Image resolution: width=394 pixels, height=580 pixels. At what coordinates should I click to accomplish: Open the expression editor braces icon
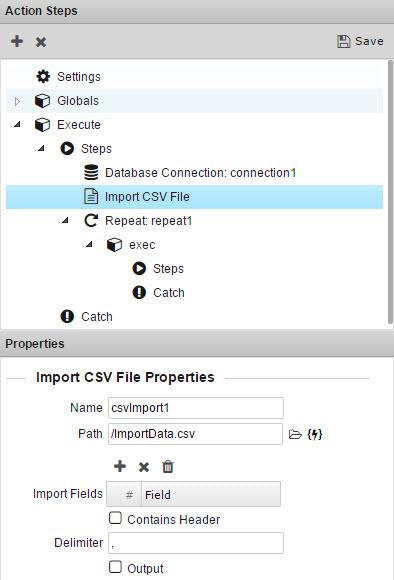pos(315,434)
